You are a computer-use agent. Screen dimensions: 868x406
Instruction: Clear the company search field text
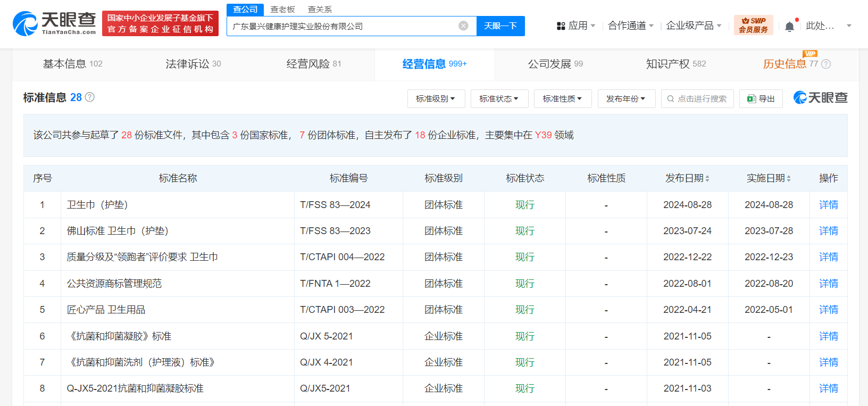(463, 26)
